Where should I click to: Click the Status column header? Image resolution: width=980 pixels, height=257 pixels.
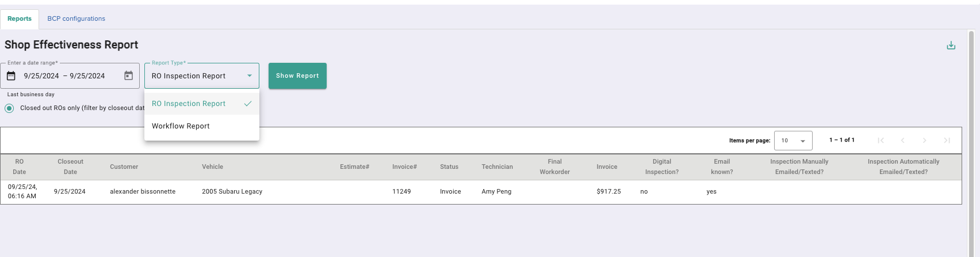(449, 167)
